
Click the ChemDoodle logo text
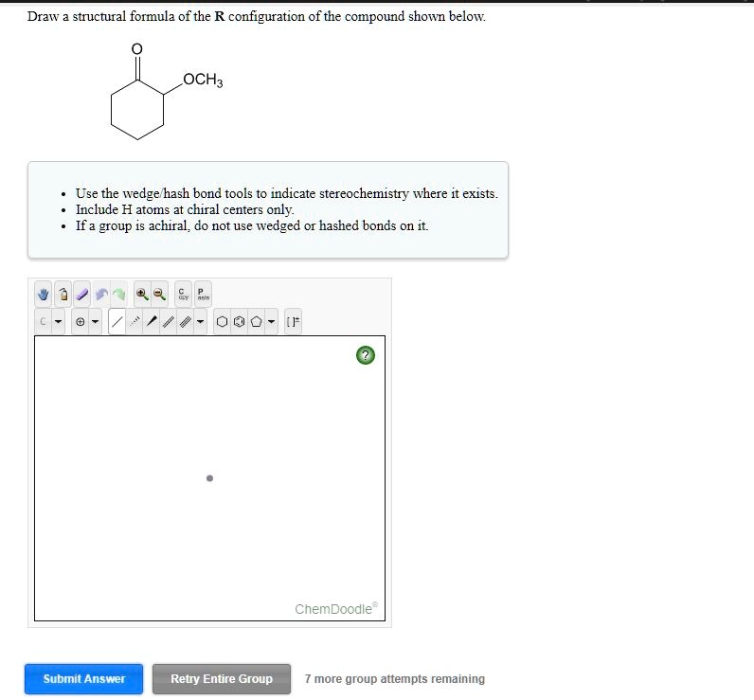click(336, 609)
